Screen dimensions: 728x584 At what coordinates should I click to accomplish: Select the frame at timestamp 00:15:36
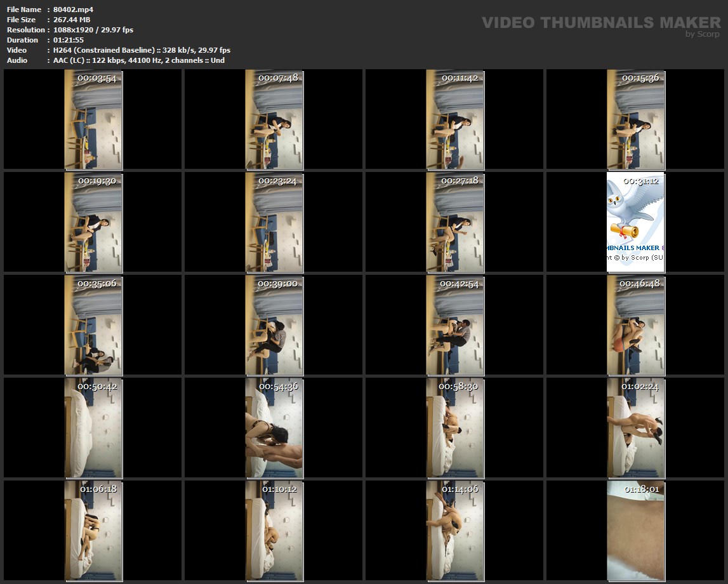635,119
